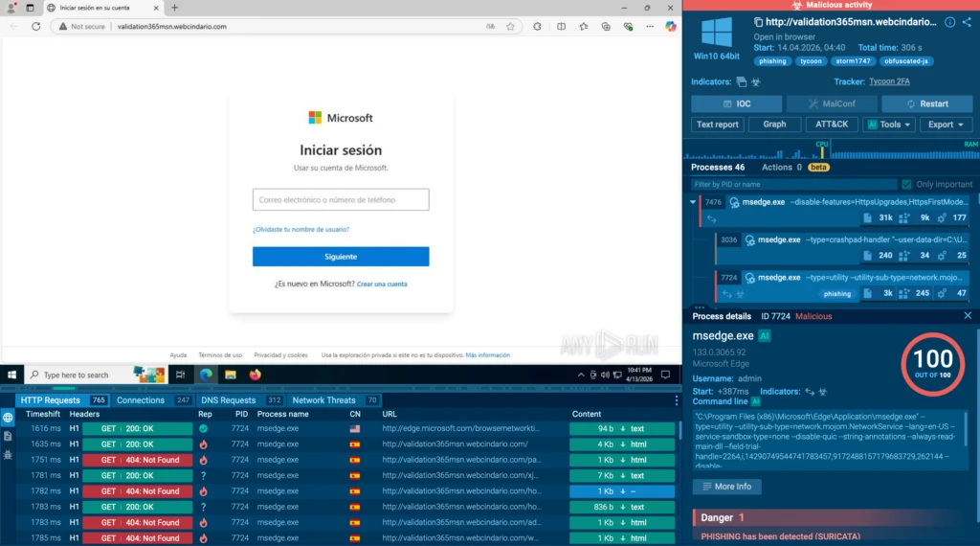Click the blue Siguiente button
This screenshot has height=546, width=980.
click(341, 257)
